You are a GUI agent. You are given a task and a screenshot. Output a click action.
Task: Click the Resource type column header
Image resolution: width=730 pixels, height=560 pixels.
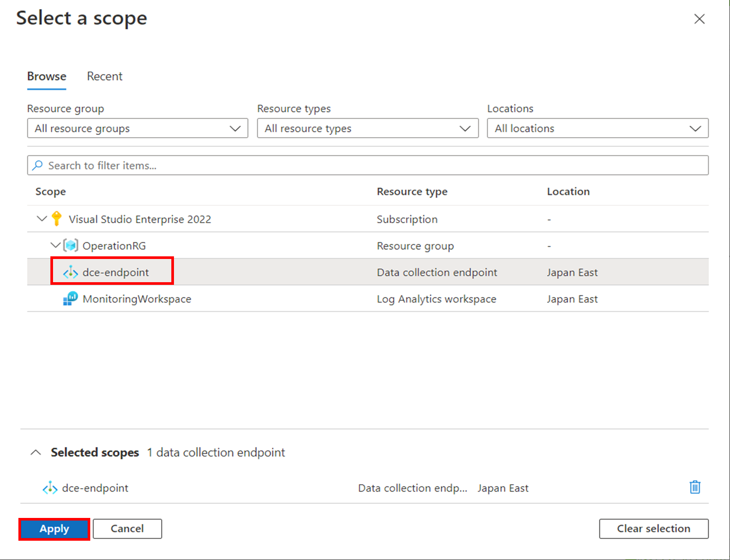412,191
